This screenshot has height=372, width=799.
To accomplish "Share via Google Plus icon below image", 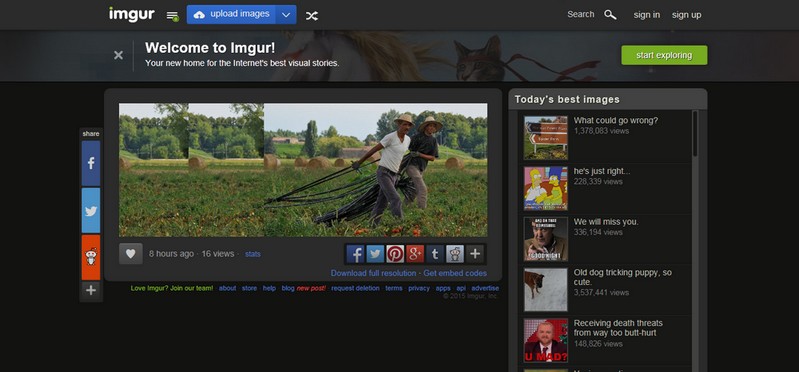I will (x=415, y=254).
